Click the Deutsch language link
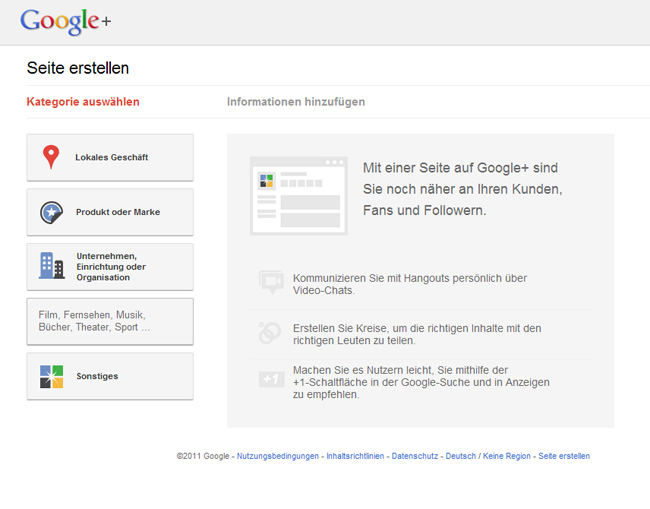This screenshot has height=509, width=650. (x=461, y=456)
